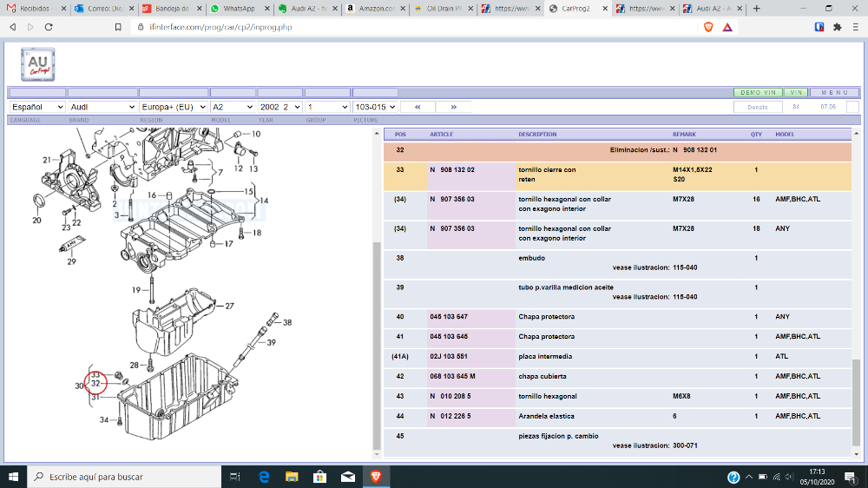
Task: Open volume control in system tray
Action: [x=789, y=477]
